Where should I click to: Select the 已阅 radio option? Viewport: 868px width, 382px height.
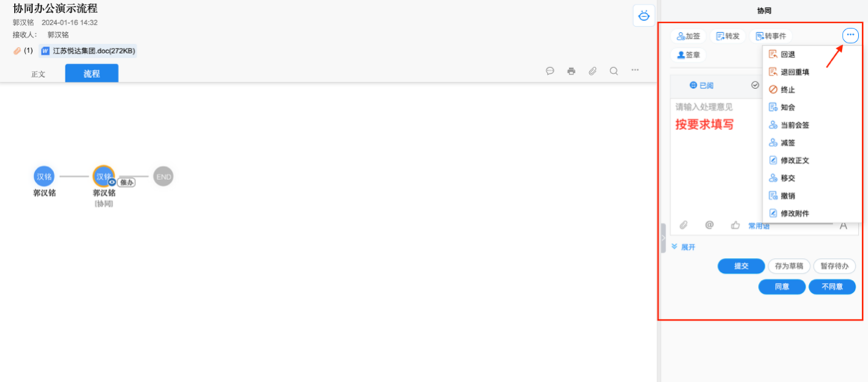[701, 85]
